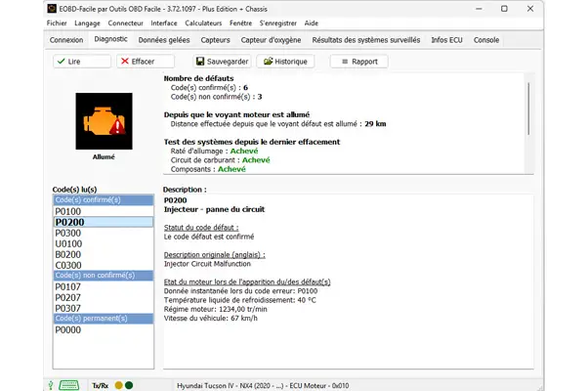Click the 29 km distance value
Viewport: 588px width, 391px height.
click(375, 124)
